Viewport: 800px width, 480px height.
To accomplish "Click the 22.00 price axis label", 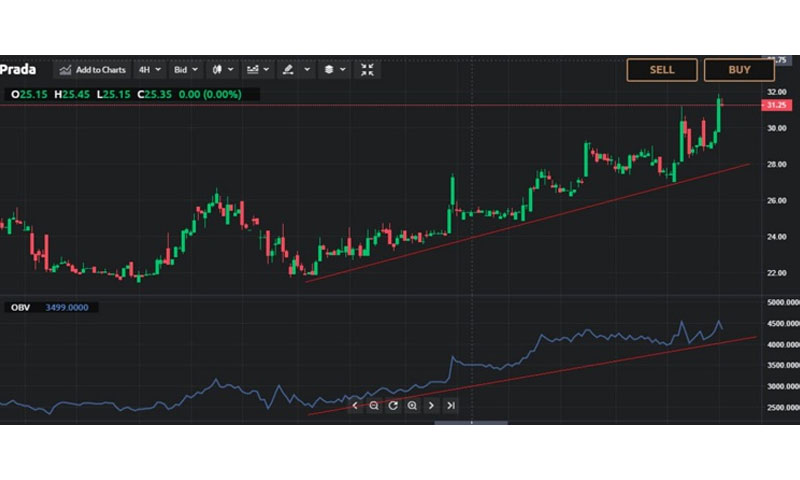I will (x=777, y=273).
